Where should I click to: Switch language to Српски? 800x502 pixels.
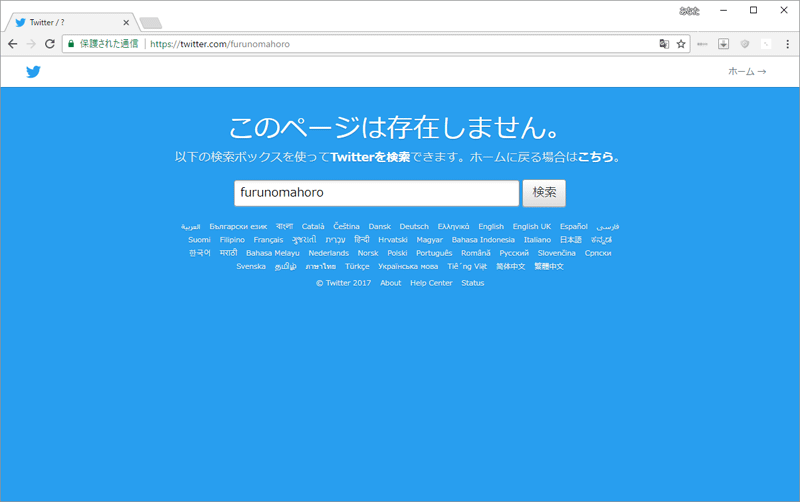point(598,253)
